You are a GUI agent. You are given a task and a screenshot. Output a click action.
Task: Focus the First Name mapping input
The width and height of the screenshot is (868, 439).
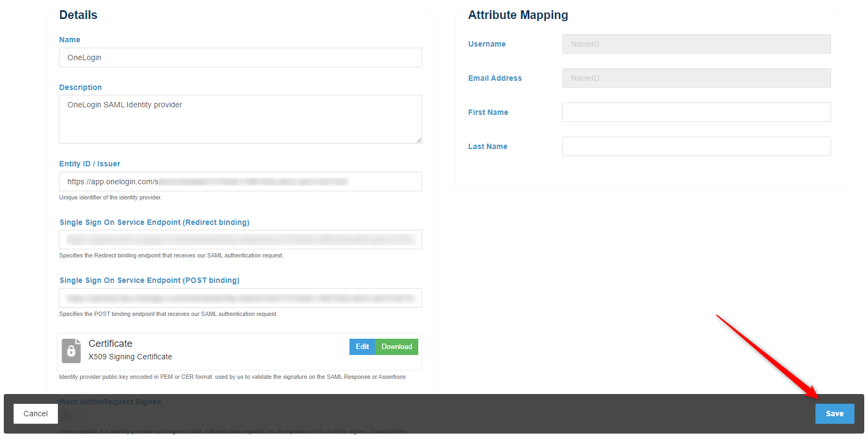point(696,112)
